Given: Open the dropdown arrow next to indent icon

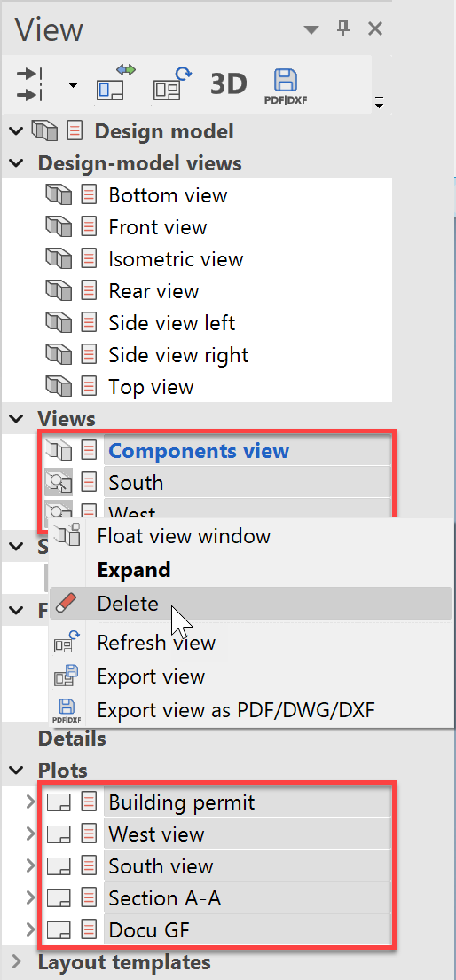Looking at the screenshot, I should tap(73, 85).
